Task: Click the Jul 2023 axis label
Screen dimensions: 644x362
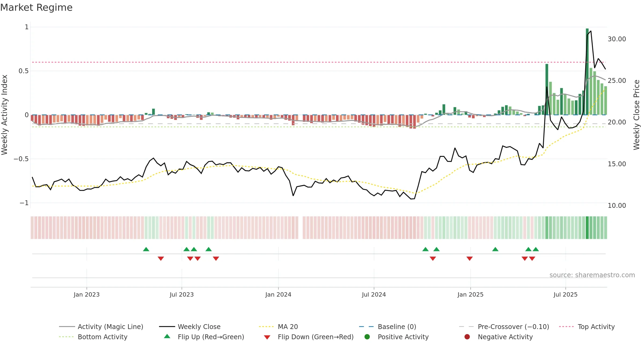Action: [x=182, y=294]
